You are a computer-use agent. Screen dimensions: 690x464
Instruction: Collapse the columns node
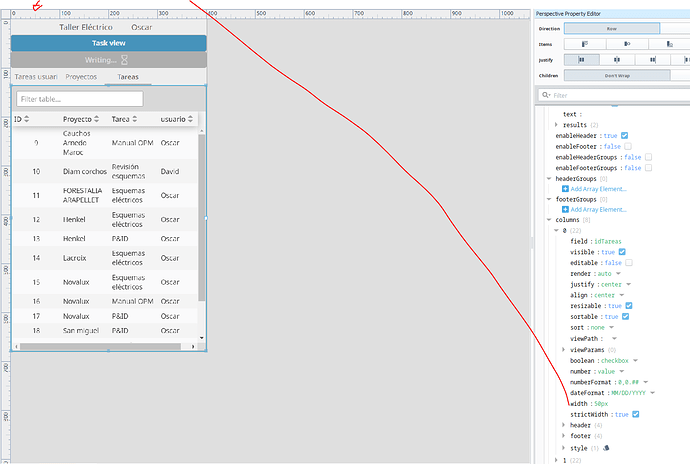549,219
